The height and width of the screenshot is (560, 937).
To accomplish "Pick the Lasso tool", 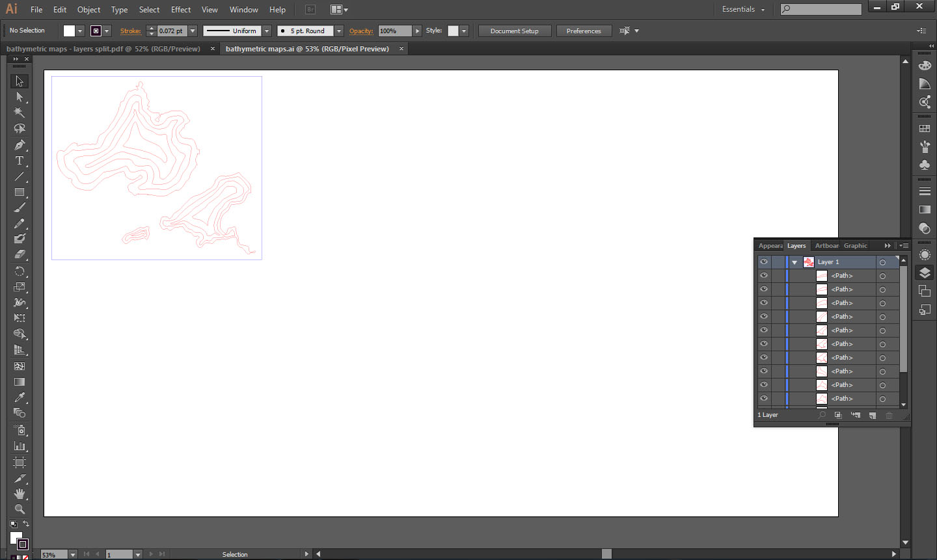I will pyautogui.click(x=20, y=129).
